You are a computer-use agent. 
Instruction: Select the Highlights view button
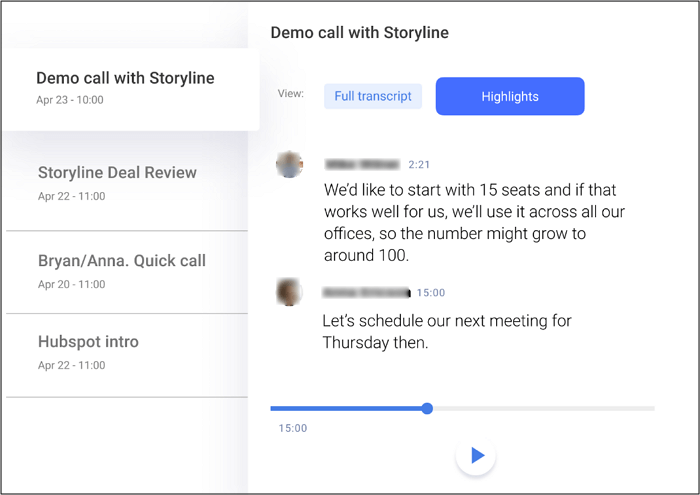510,97
